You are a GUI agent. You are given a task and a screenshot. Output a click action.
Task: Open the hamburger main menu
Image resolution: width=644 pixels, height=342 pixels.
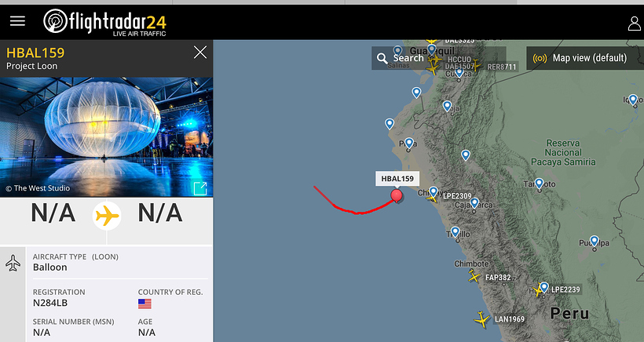point(17,21)
